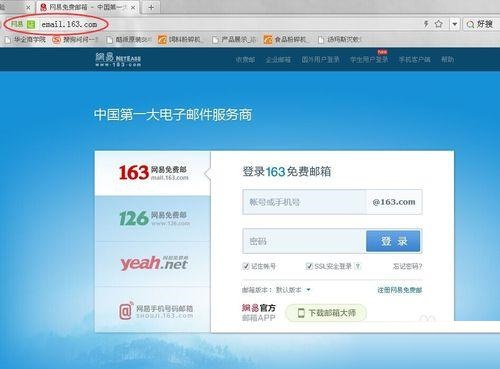
Task: Click the 帐号或手机号 input field
Action: tap(304, 202)
